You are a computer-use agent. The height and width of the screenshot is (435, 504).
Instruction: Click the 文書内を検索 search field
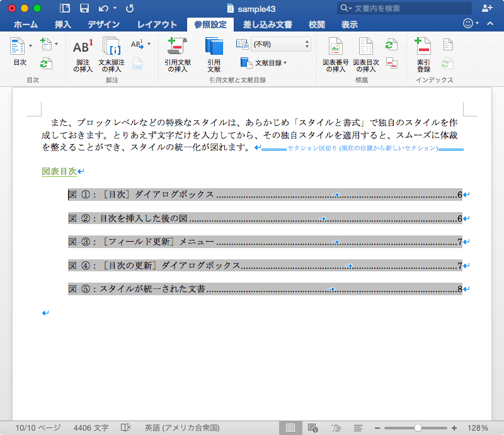click(x=404, y=8)
